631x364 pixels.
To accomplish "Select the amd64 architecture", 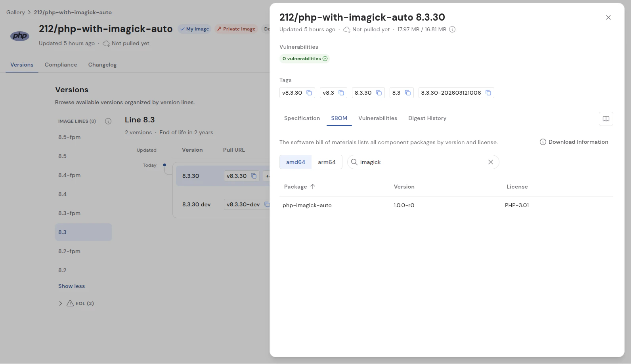I will pos(296,162).
